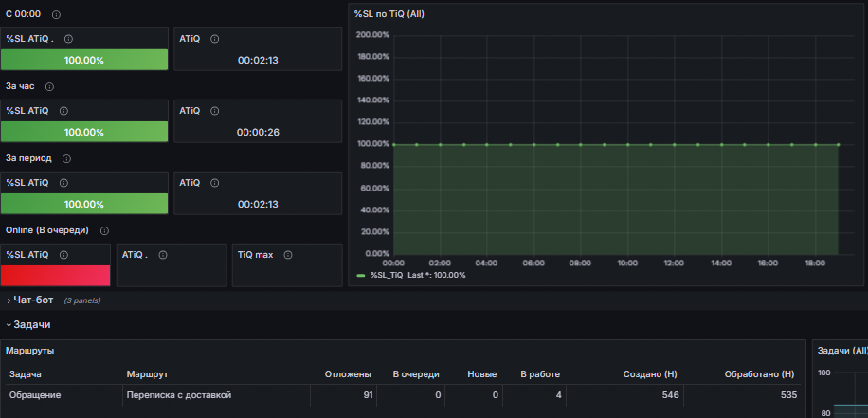This screenshot has height=418, width=868.
Task: Sort table by В очереди column header
Action: click(x=416, y=374)
